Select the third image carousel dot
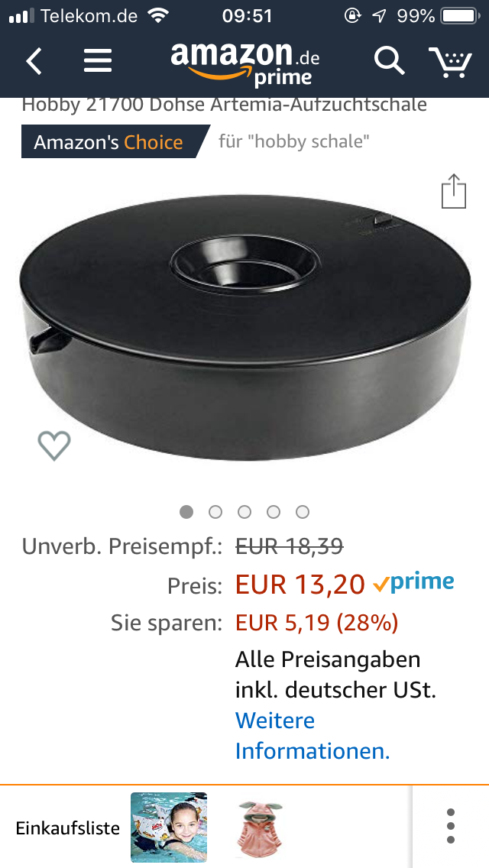 244,512
